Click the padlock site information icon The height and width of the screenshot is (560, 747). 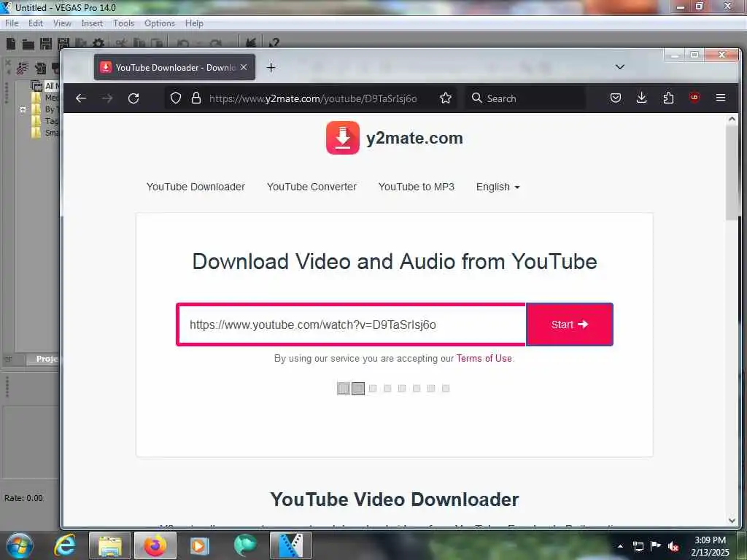click(x=196, y=98)
